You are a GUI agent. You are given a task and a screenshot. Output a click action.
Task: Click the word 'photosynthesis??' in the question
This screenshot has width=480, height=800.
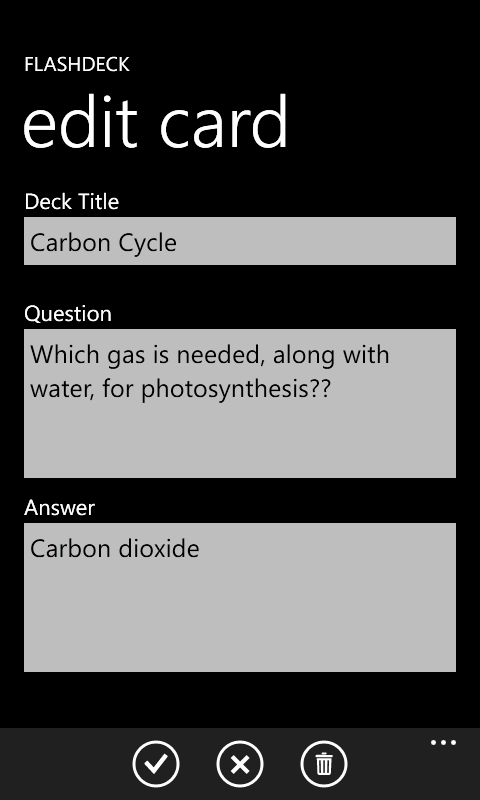[236, 390]
